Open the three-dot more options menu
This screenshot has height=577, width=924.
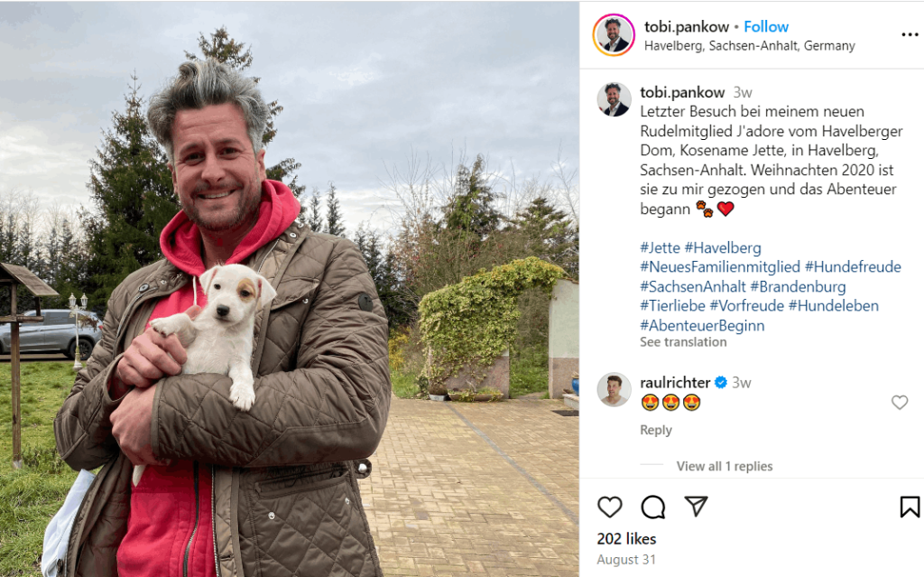[x=910, y=35]
